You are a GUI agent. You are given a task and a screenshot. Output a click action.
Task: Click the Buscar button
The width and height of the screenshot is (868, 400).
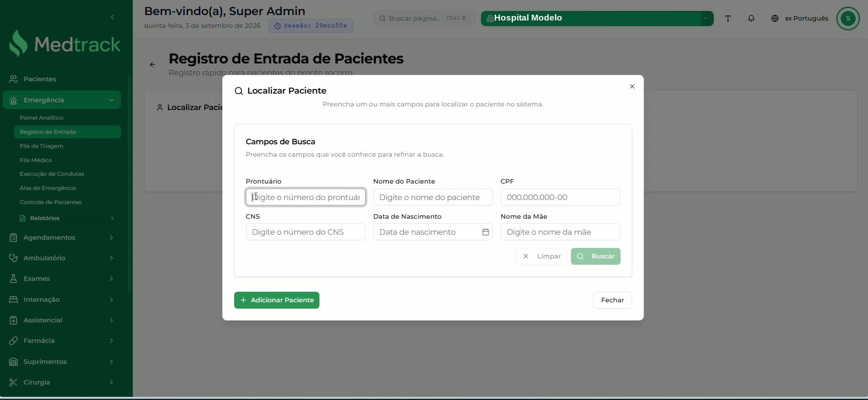[596, 256]
